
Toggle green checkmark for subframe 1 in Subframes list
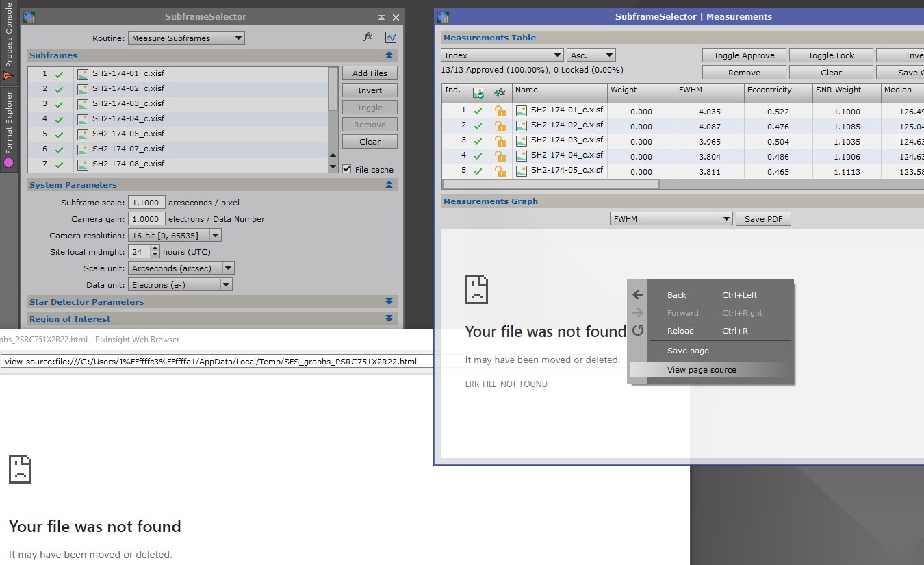(x=60, y=75)
